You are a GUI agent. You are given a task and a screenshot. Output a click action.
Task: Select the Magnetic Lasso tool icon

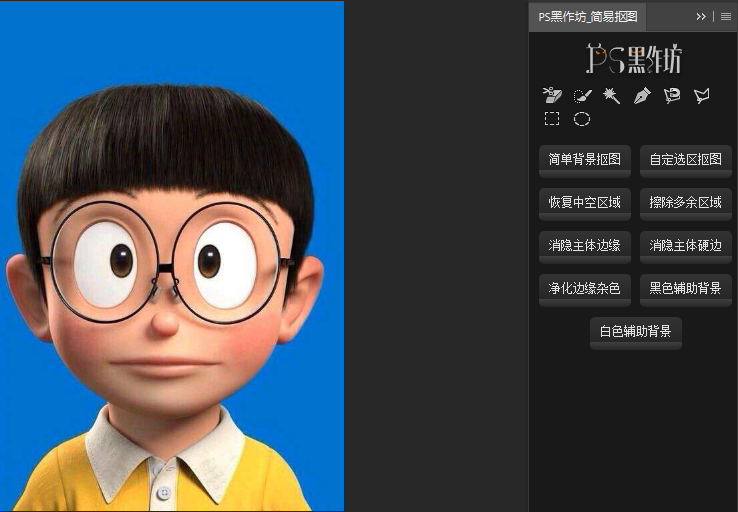click(x=672, y=95)
